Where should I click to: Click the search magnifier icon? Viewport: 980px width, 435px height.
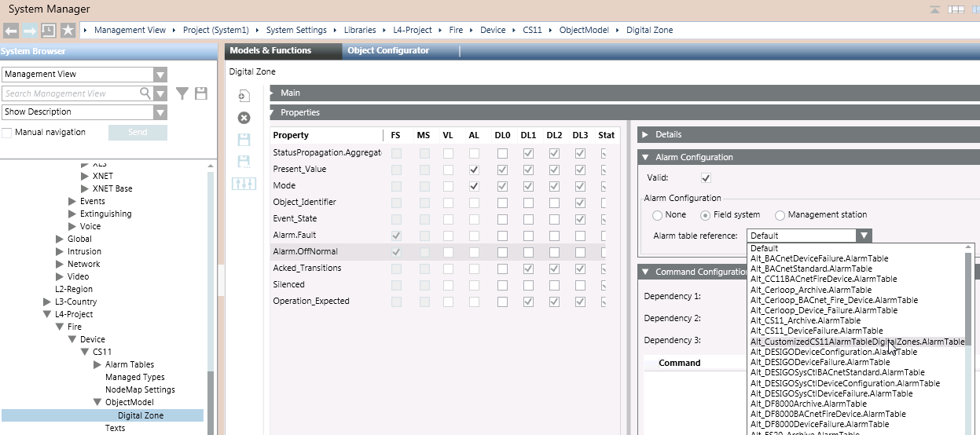point(145,93)
